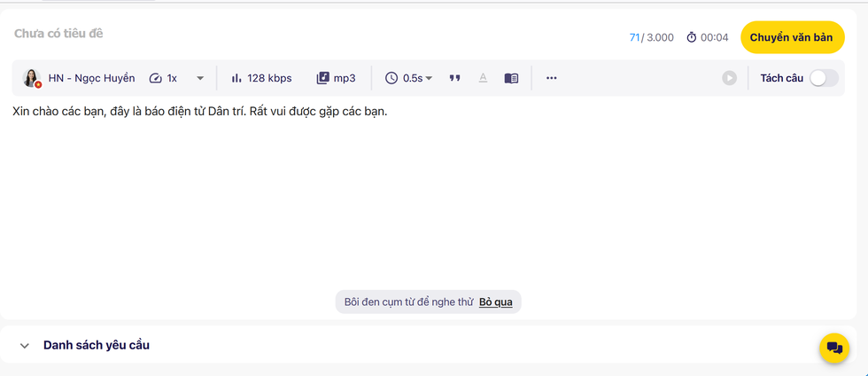Image resolution: width=868 pixels, height=376 pixels.
Task: Open the three-dots more options menu
Action: tap(552, 78)
